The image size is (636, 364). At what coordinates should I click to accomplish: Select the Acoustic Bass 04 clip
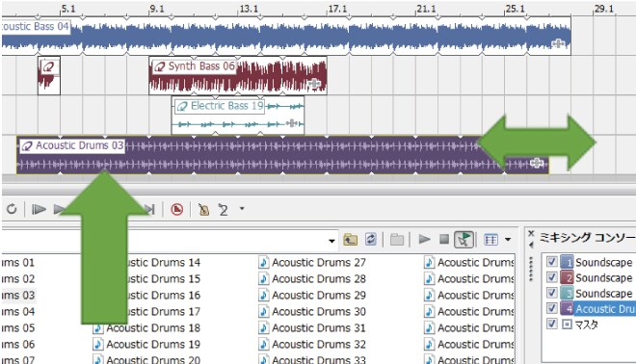(x=286, y=37)
